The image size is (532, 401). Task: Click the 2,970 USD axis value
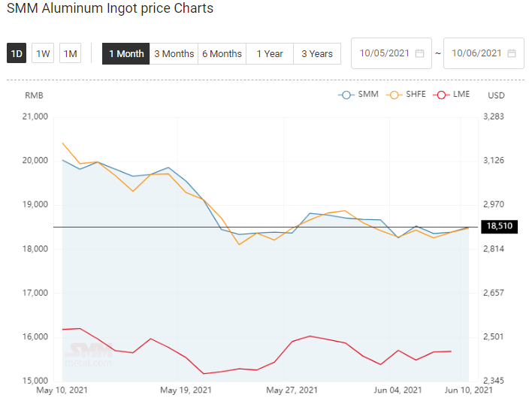click(x=494, y=204)
